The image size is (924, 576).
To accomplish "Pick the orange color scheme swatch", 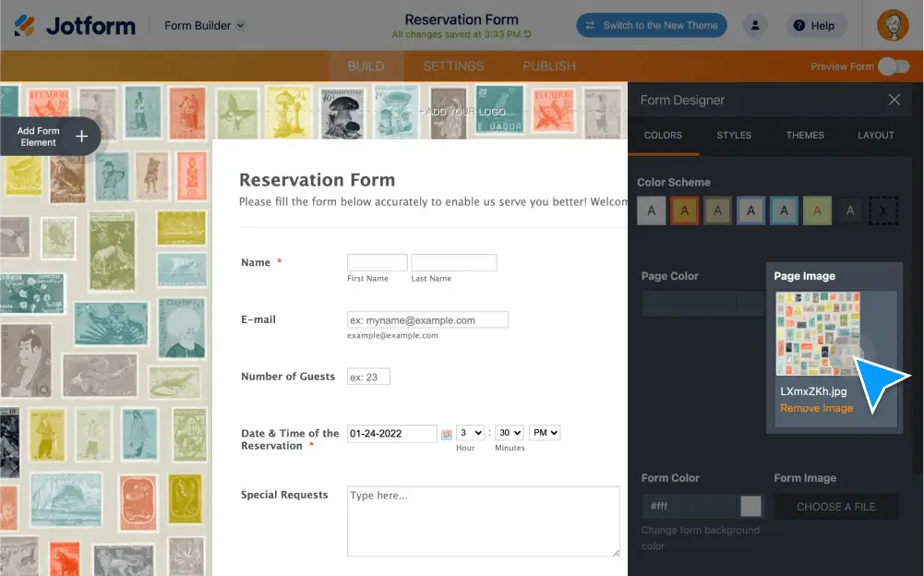I will 684,210.
